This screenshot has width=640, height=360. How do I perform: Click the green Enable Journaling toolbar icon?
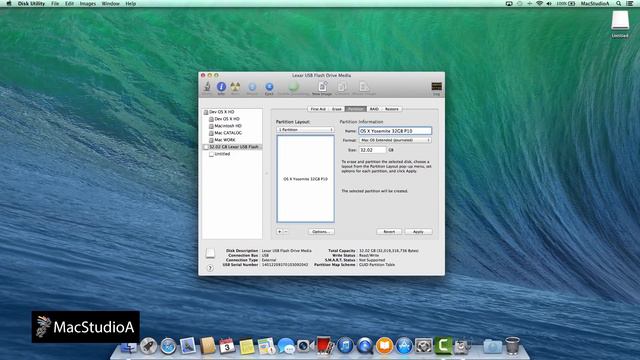click(x=293, y=87)
